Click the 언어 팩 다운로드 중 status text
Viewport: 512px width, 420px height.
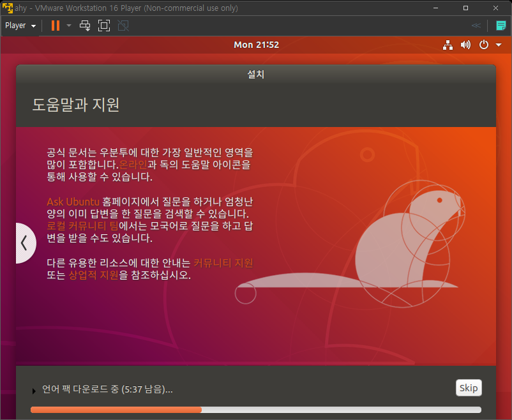107,389
